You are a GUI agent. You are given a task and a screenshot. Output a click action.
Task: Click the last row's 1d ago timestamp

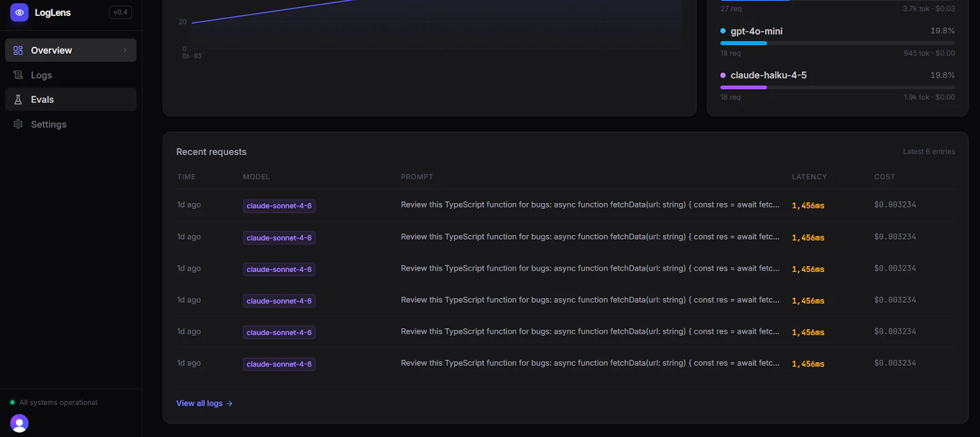coord(189,363)
